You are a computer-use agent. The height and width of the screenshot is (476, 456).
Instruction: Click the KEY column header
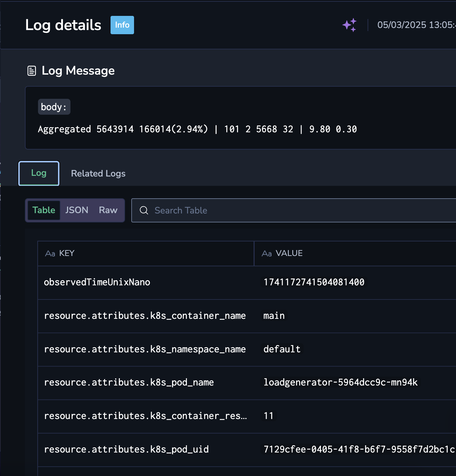[x=146, y=254]
